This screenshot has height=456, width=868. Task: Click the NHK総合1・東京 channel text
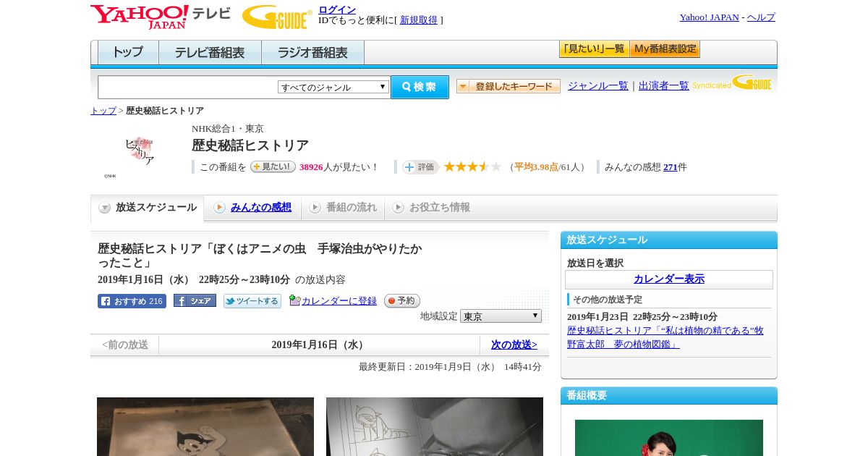228,129
